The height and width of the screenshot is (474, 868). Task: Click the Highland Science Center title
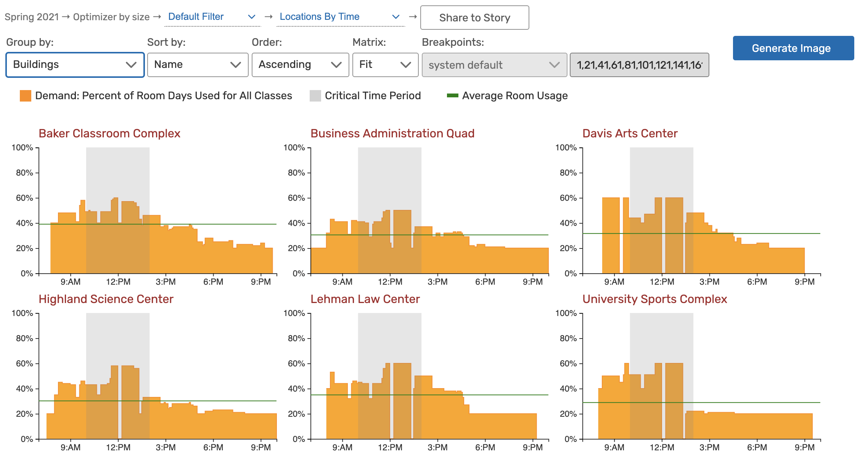[x=106, y=299]
